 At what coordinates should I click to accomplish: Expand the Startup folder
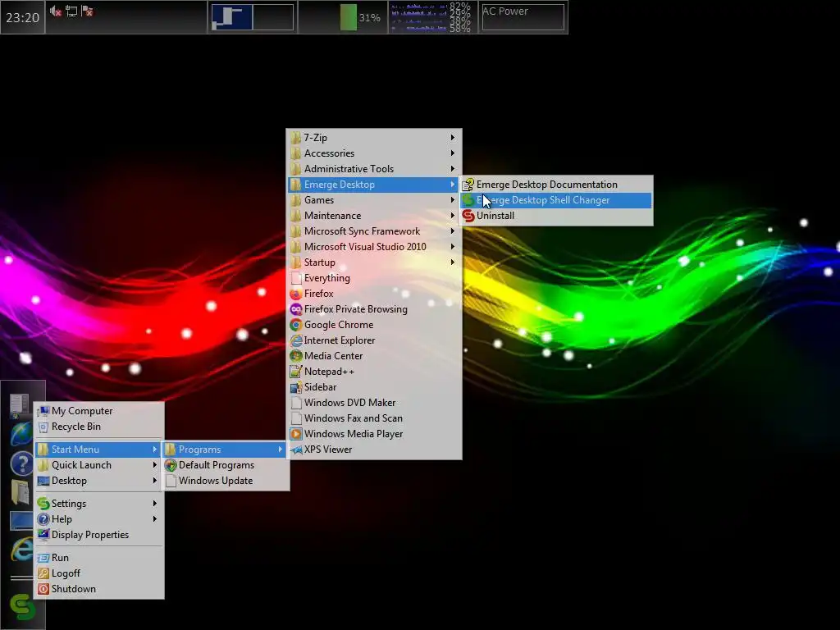click(374, 262)
